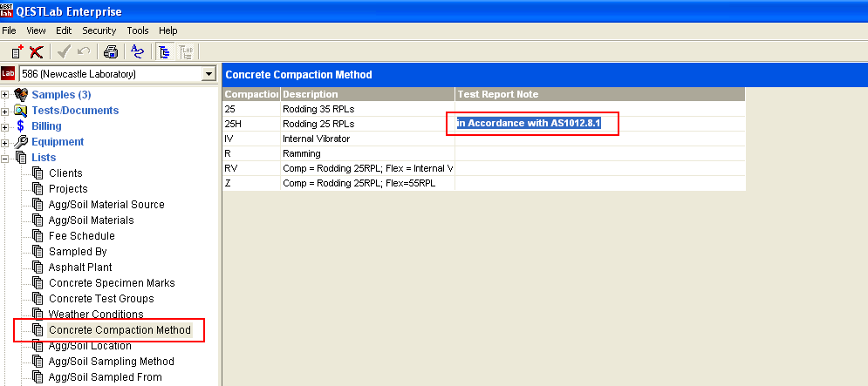Click the Samples tree icon

[21, 95]
